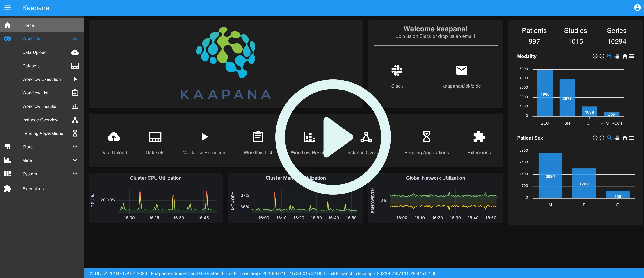The height and width of the screenshot is (278, 644).
Task: Click the Home house icon in sidebar
Action: point(7,25)
